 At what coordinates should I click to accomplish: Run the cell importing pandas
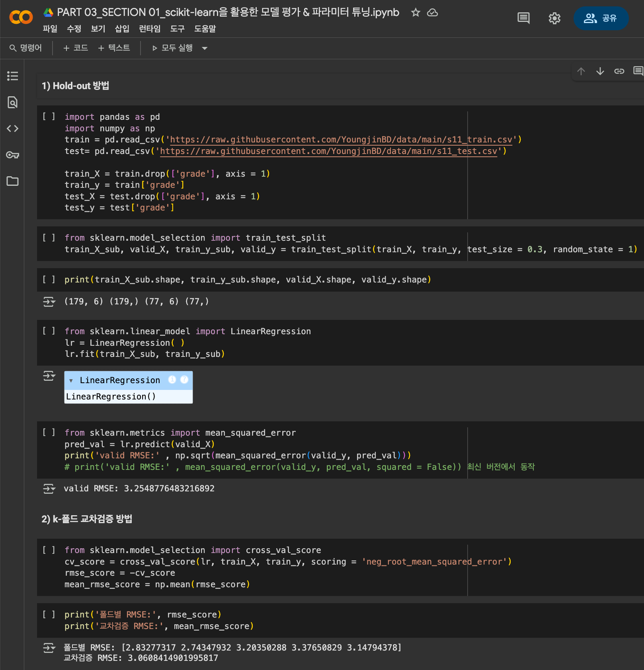(49, 117)
